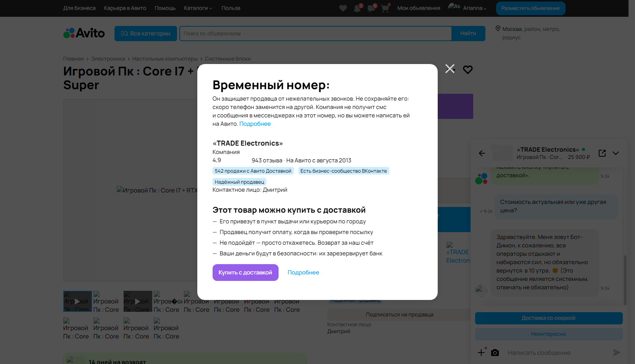
Task: Go to Главная breadcrumb
Action: click(73, 59)
